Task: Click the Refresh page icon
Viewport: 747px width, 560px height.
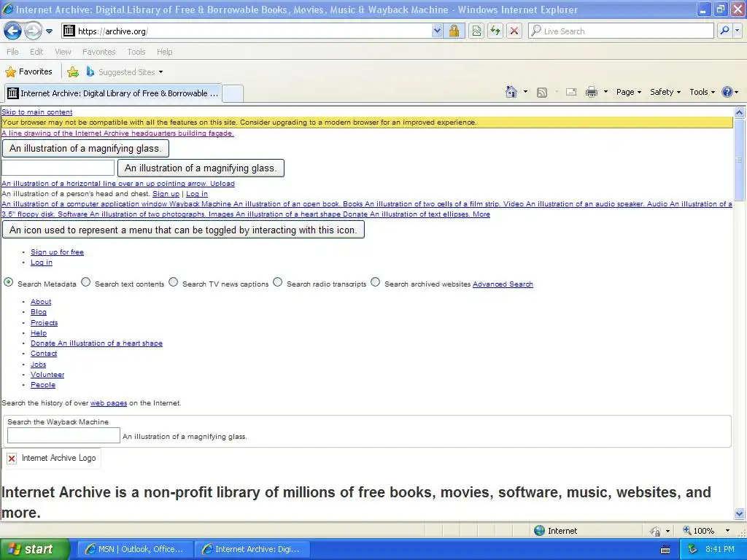Action: click(495, 31)
